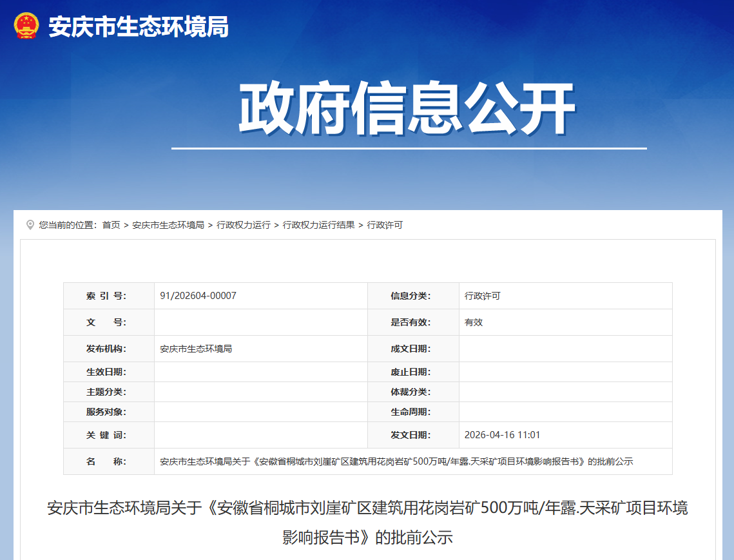The height and width of the screenshot is (560, 734).
Task: Click the 发文日期 label cell
Action: coord(410,435)
